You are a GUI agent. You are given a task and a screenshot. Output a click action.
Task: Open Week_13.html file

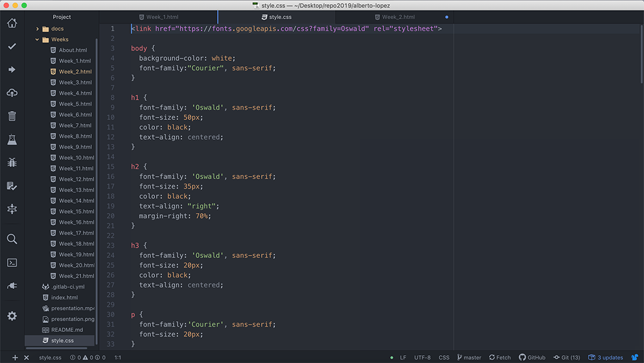72,190
